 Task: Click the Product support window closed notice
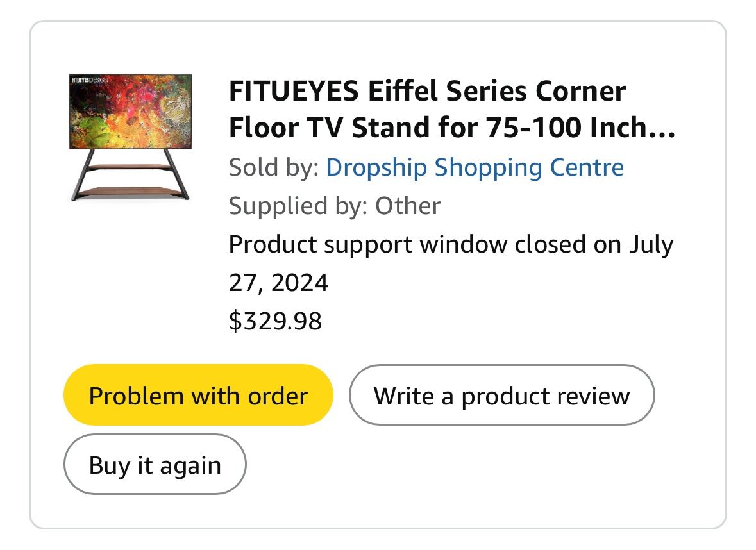pos(451,263)
